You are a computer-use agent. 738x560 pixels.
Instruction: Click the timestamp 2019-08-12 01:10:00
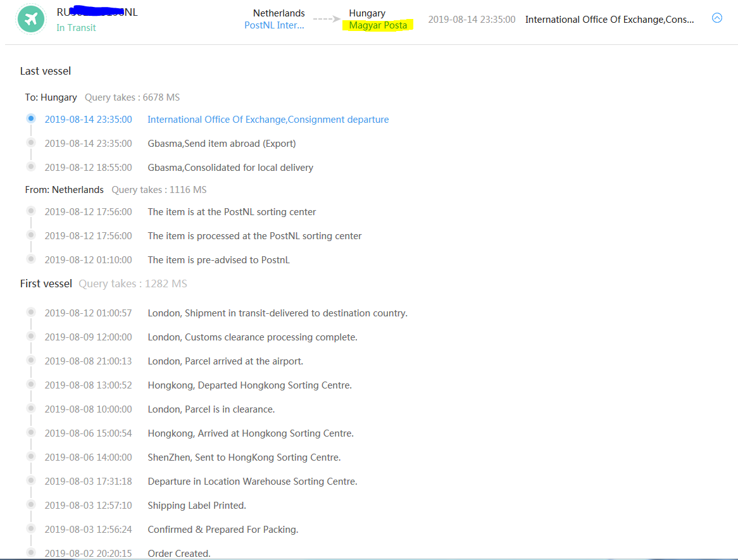click(88, 260)
